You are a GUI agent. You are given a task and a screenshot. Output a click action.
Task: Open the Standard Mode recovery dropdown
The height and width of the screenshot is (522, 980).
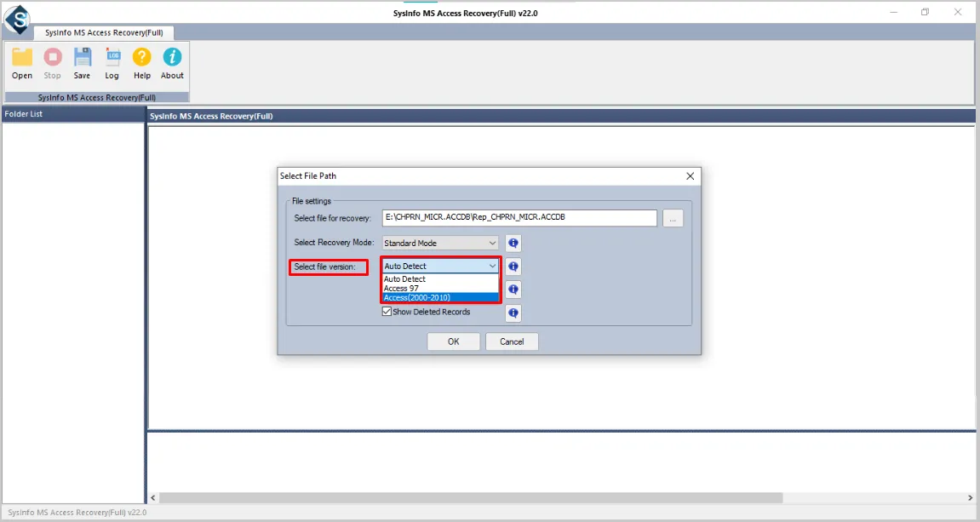[x=440, y=243]
